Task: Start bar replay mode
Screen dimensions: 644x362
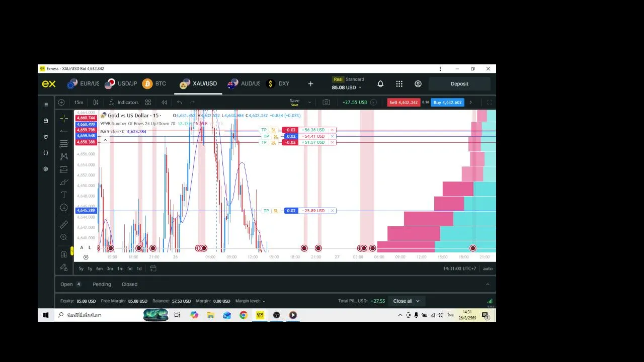Action: click(164, 102)
